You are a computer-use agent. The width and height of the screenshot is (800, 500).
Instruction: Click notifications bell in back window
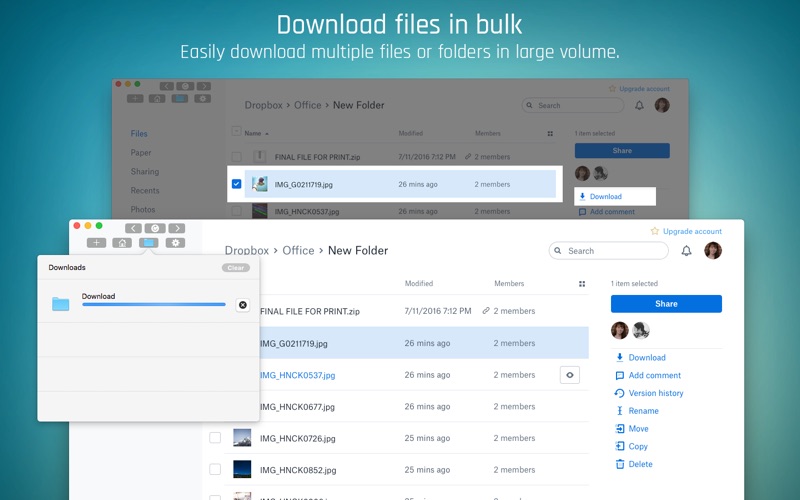click(639, 105)
